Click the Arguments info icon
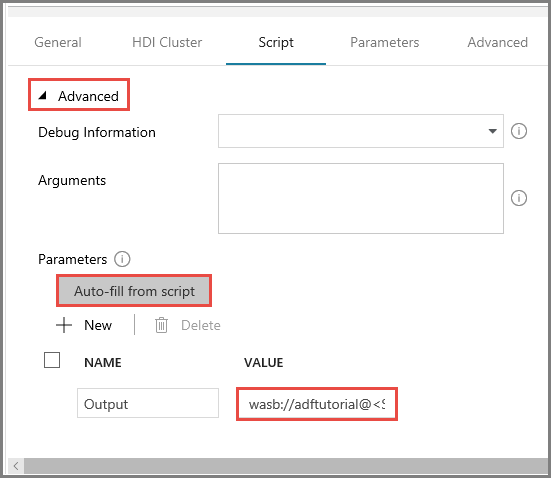 (519, 198)
